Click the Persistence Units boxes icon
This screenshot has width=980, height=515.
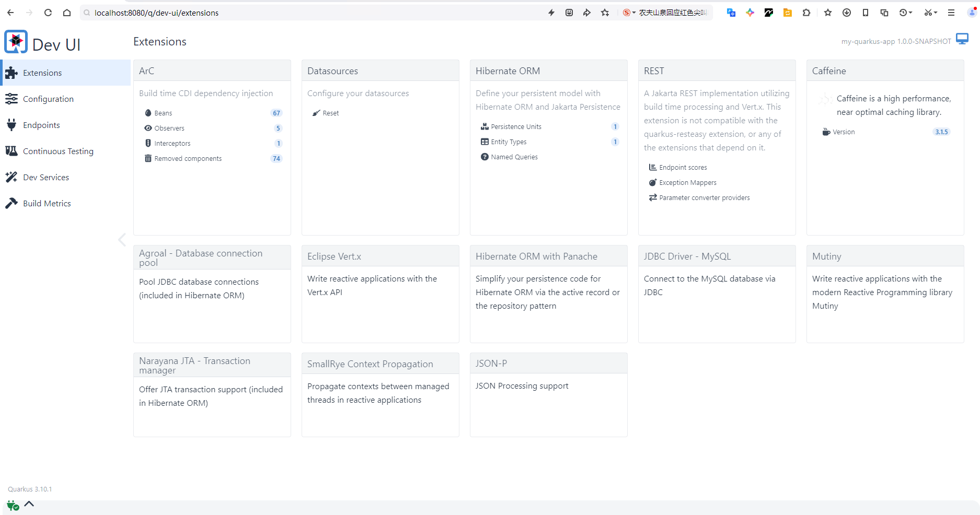coord(485,126)
